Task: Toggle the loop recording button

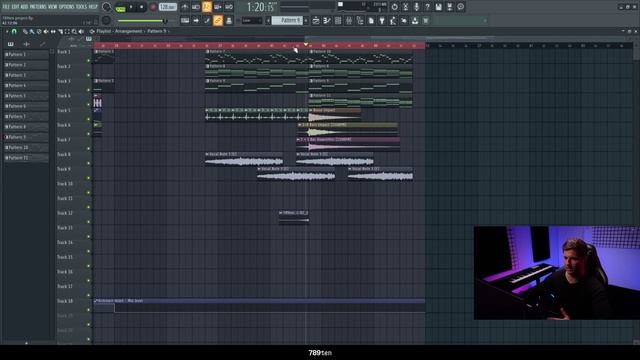Action: (x=229, y=7)
